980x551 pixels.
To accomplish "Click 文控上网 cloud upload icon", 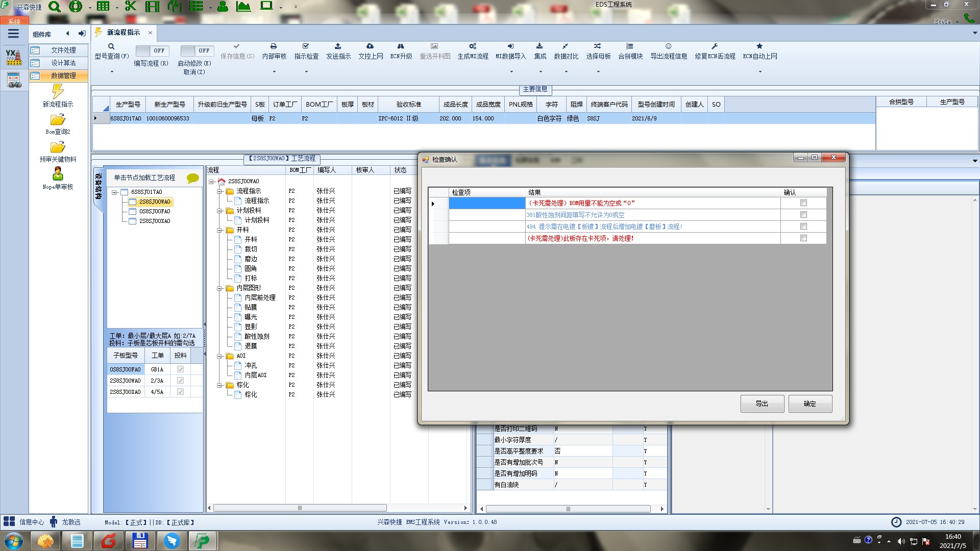I will point(370,46).
